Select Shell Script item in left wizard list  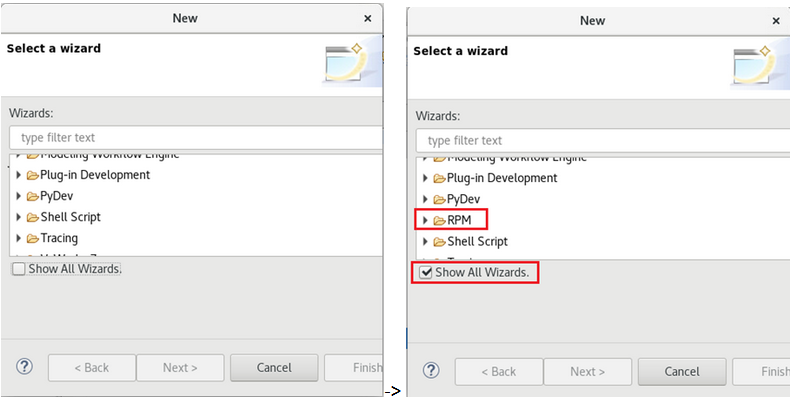click(x=71, y=217)
